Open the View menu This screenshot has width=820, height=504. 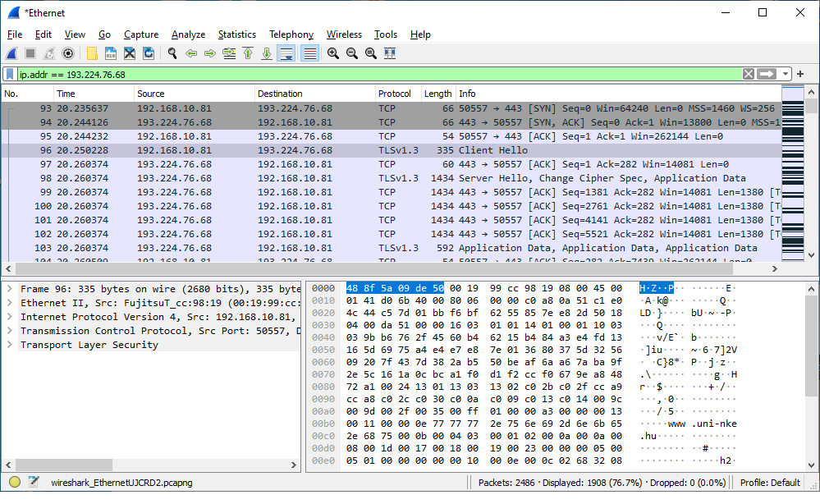pyautogui.click(x=75, y=34)
